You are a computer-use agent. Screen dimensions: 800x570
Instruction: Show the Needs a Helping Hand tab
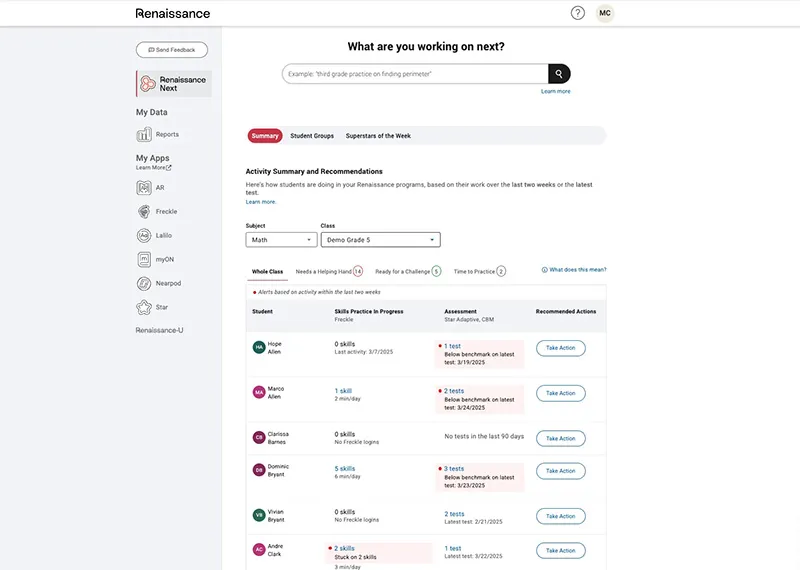point(328,271)
